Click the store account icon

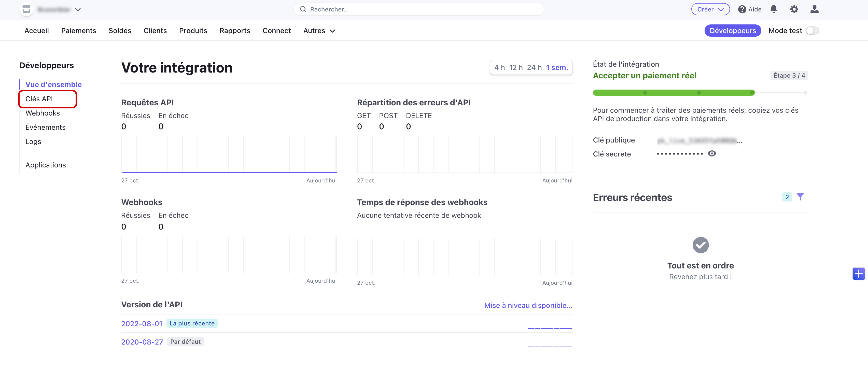point(26,9)
